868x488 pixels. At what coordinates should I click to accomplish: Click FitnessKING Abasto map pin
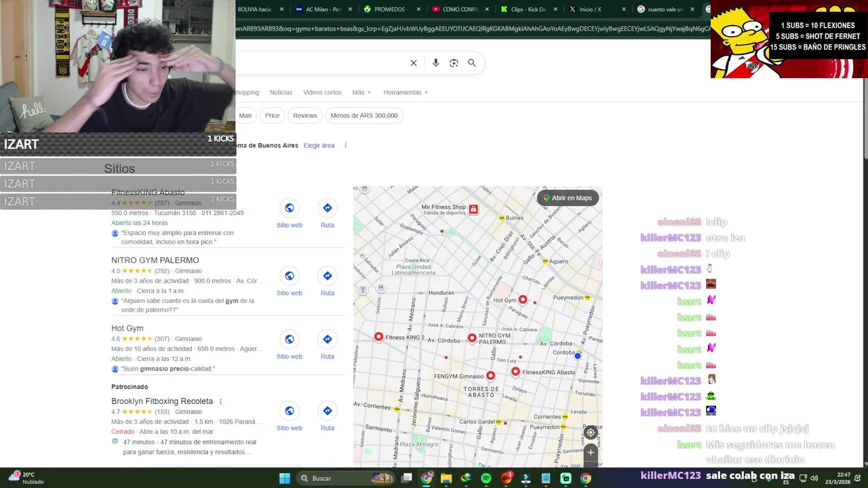coord(515,371)
